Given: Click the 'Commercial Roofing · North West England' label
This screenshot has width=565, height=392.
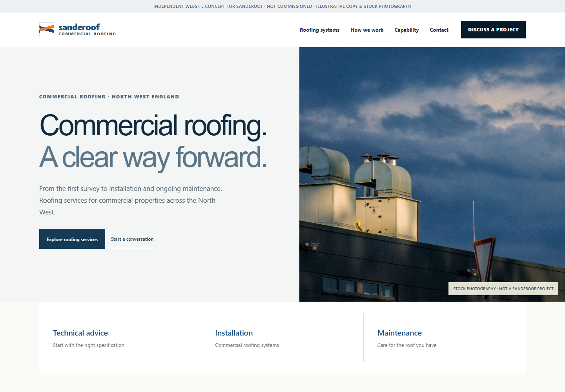Looking at the screenshot, I should coord(109,97).
